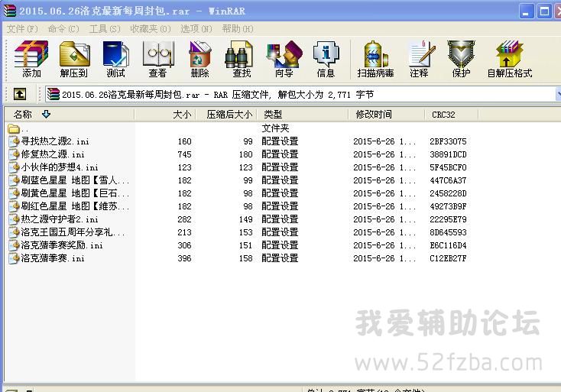Open the 工具(S) menu
The height and width of the screenshot is (392, 561).
105,28
